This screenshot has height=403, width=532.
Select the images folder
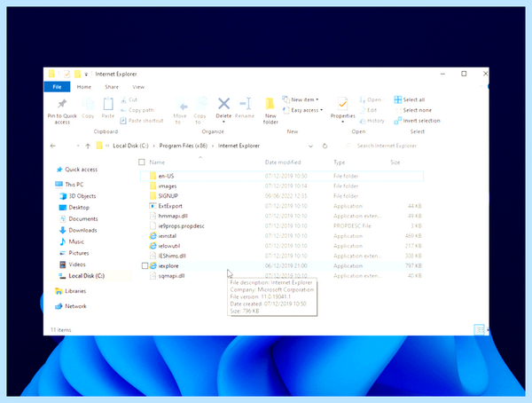(282, 186)
